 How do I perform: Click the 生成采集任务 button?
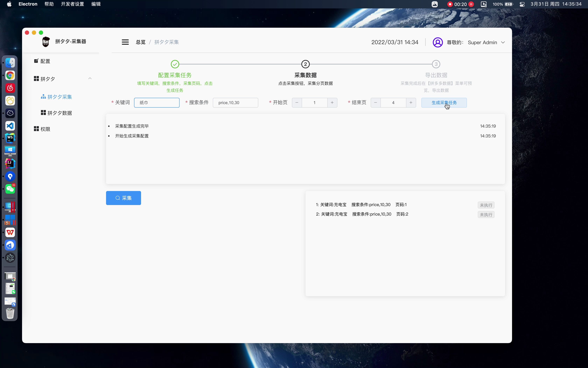pos(444,103)
